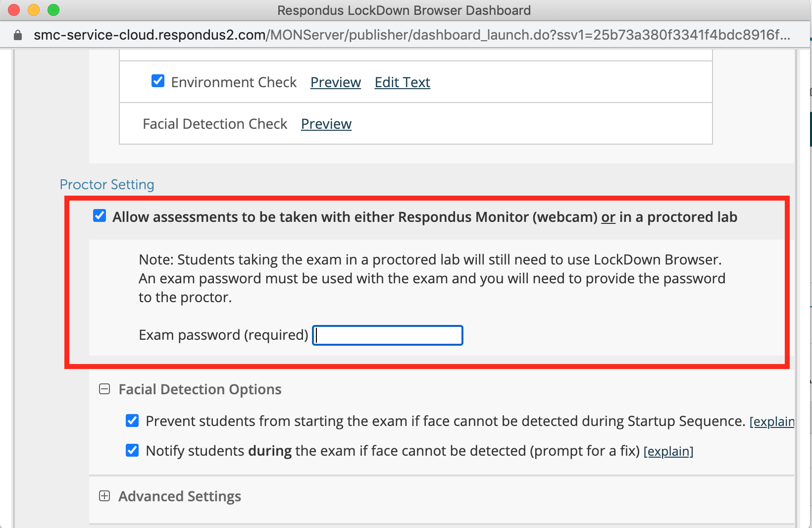Minimize the window with the yellow button
The width and height of the screenshot is (812, 528).
[x=34, y=10]
